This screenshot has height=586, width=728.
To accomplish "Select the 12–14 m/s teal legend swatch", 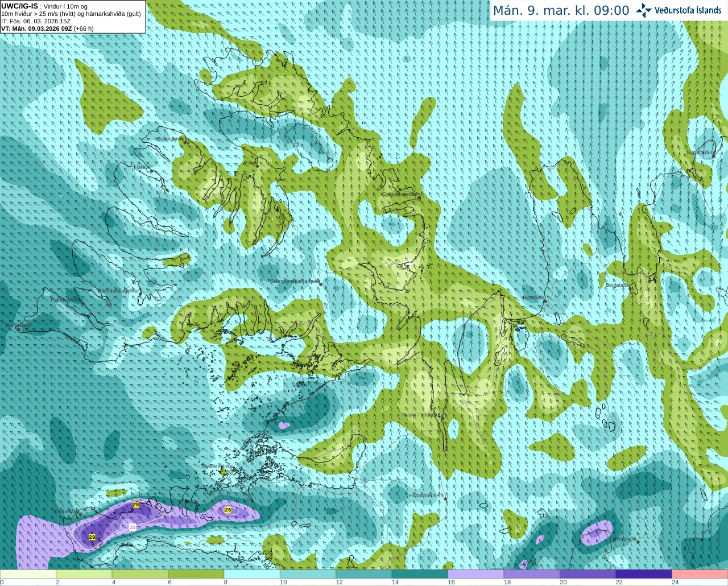I will (363, 573).
